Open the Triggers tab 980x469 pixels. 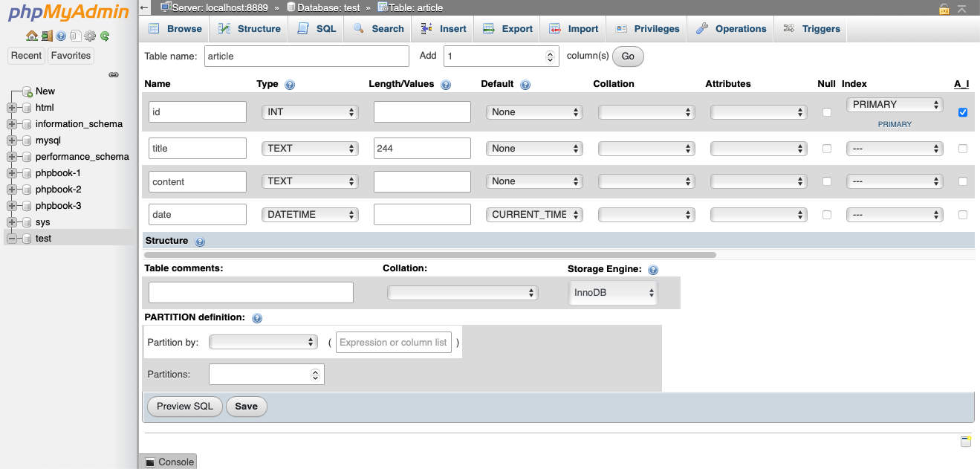(x=811, y=29)
